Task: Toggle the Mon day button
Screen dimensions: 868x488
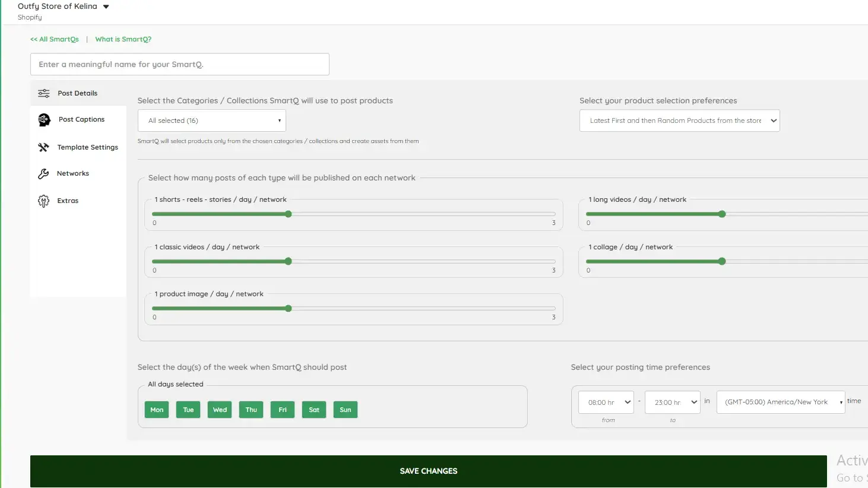Action: [x=157, y=410]
